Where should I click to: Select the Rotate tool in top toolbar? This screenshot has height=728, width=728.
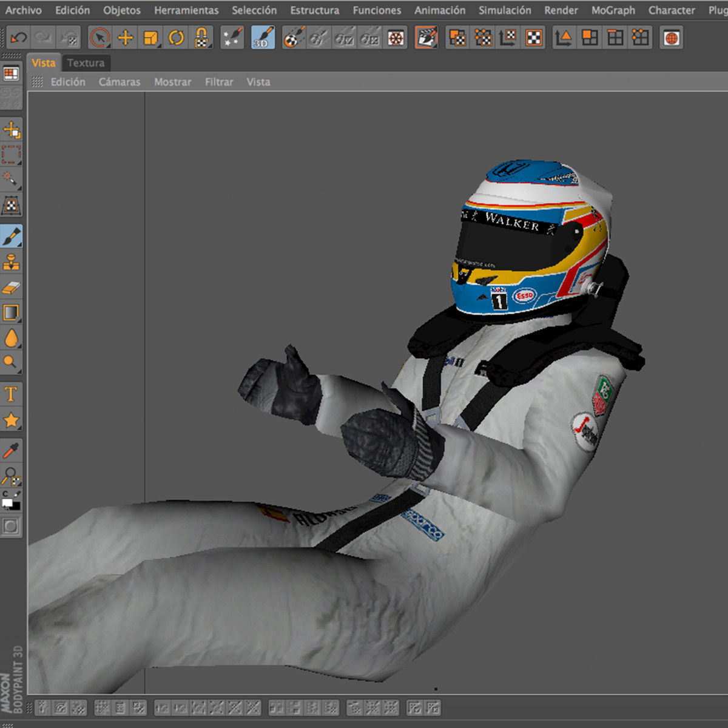(x=176, y=38)
